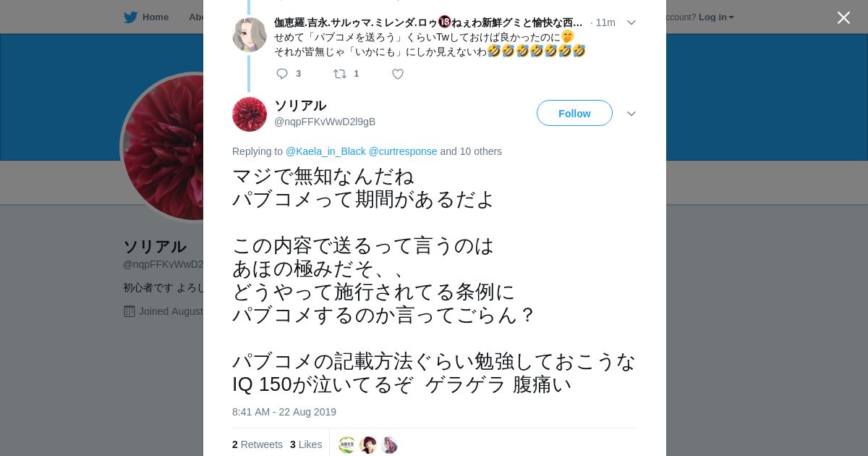
Task: Open the tweet options chevron next to Follow
Action: point(631,114)
